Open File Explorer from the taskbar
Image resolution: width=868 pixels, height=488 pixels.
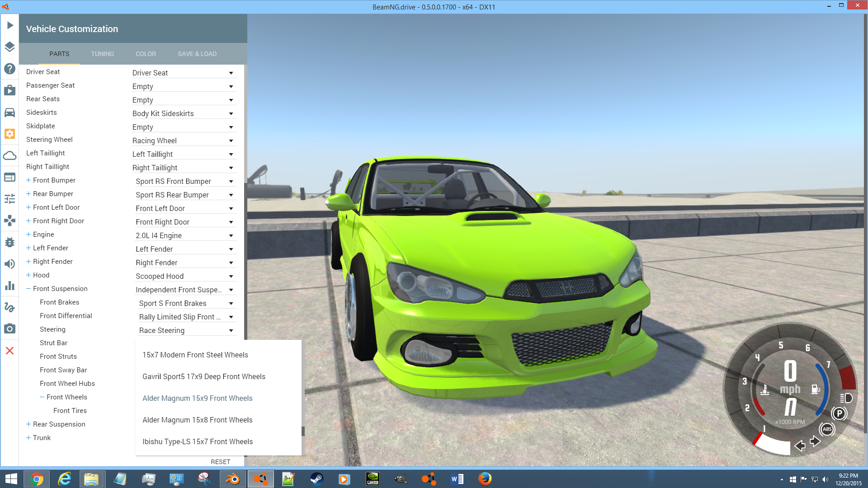92,479
